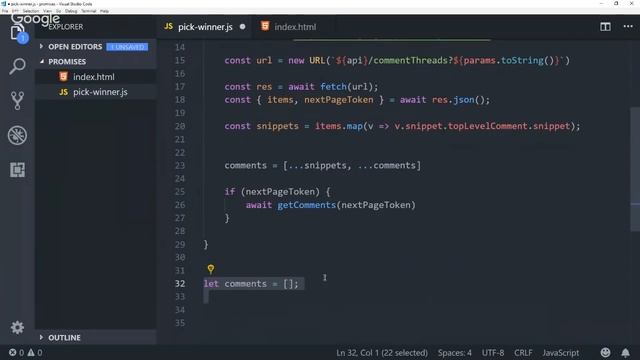This screenshot has width=640, height=360.
Task: Open the Manage gear icon
Action: click(x=17, y=327)
